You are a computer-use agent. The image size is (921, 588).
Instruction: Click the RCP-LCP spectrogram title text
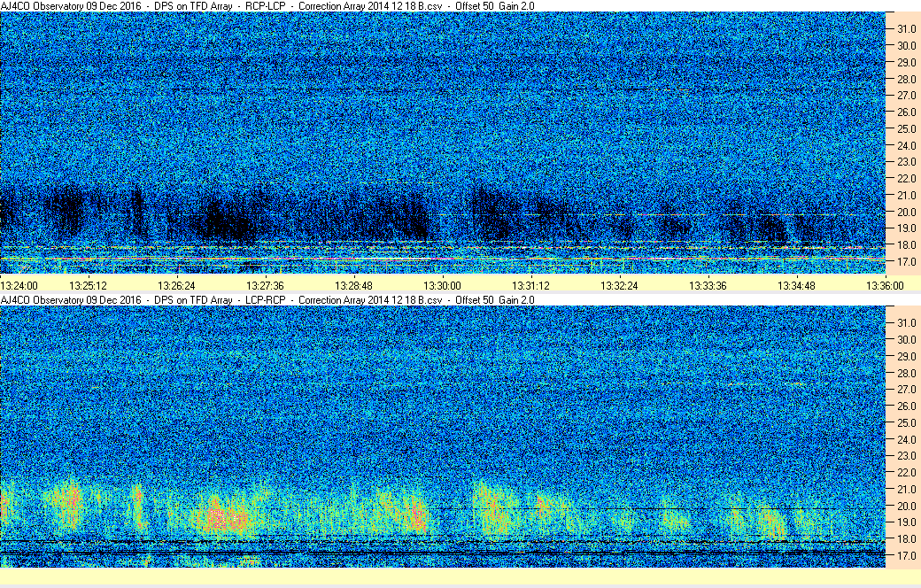point(267,6)
